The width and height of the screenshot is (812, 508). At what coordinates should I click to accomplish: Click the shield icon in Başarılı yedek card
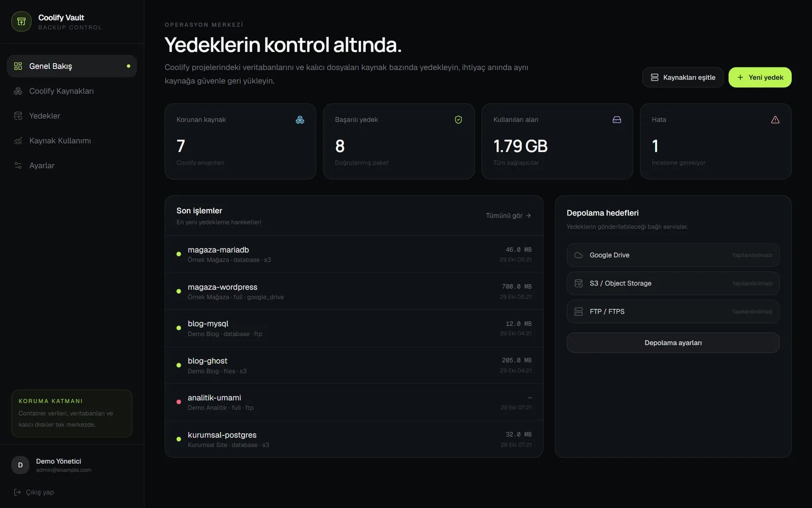click(458, 120)
